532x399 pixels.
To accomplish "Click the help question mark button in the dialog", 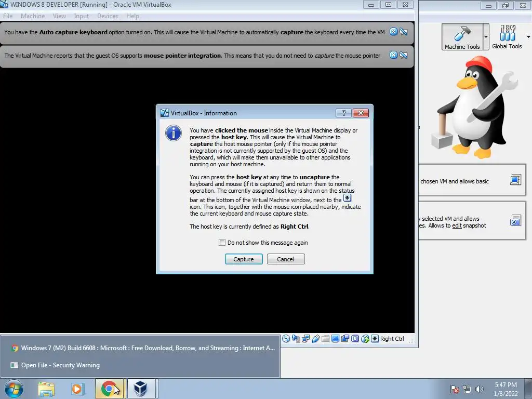I will [343, 113].
